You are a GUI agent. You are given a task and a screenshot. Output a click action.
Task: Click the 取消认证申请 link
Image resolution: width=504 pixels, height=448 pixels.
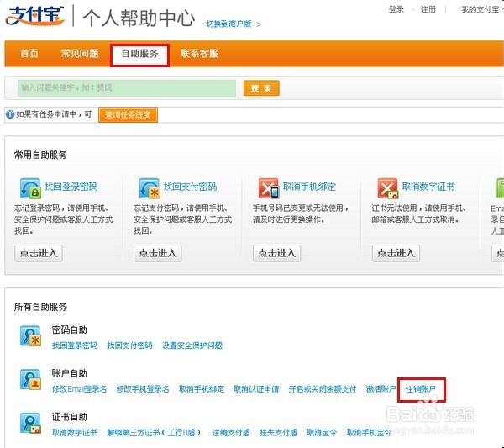[x=256, y=389]
